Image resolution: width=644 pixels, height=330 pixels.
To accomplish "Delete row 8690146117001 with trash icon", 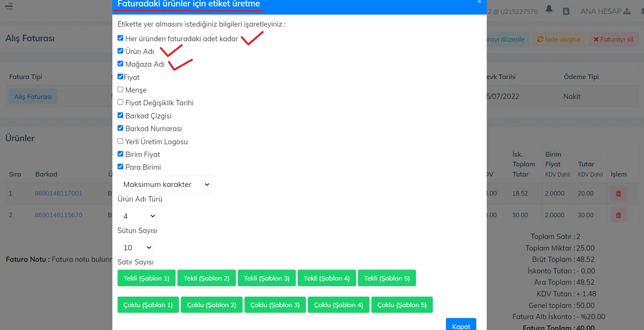I will [618, 193].
